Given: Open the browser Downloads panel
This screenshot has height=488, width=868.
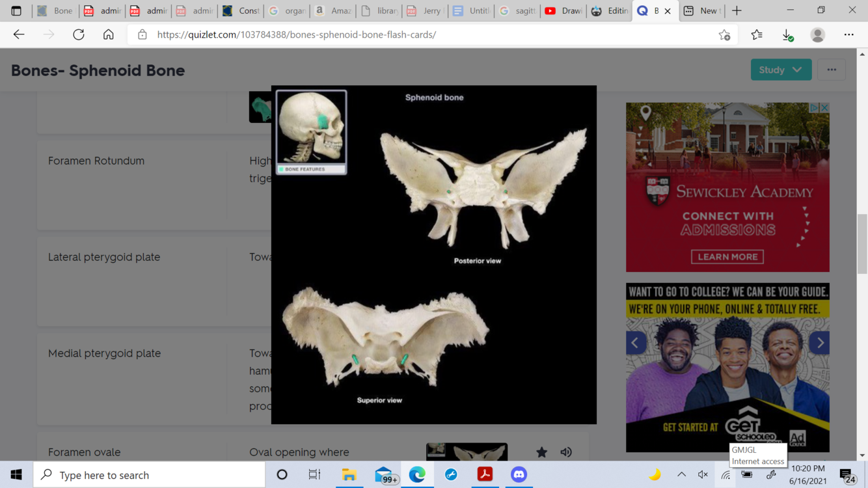Looking at the screenshot, I should click(787, 34).
